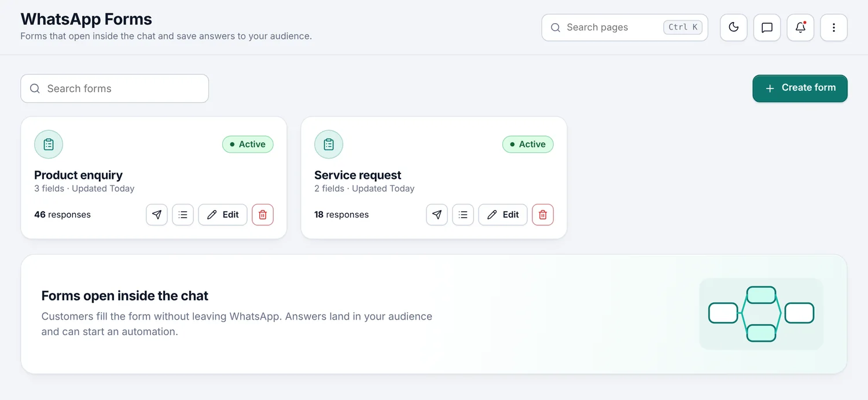This screenshot has width=868, height=400.
Task: Open the Service request title
Action: [358, 175]
